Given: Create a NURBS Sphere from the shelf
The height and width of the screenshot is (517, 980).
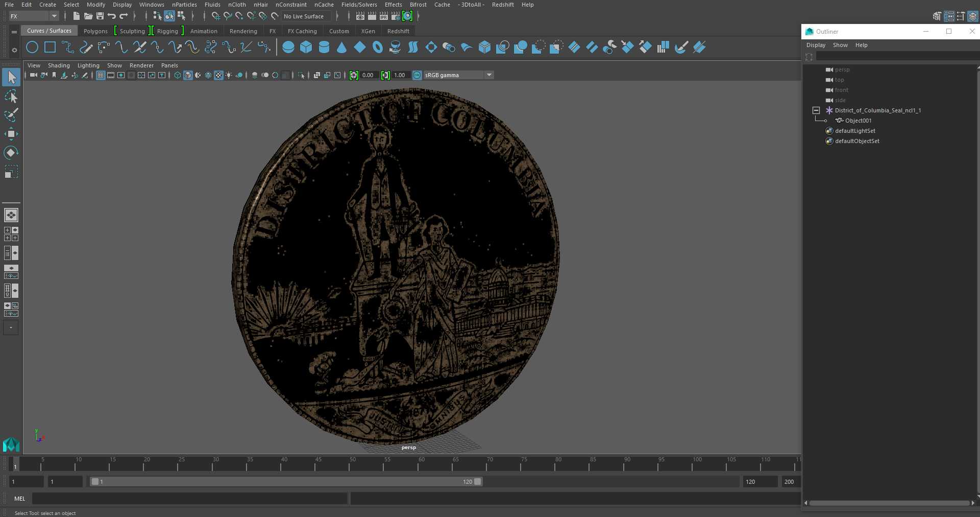Looking at the screenshot, I should point(288,48).
